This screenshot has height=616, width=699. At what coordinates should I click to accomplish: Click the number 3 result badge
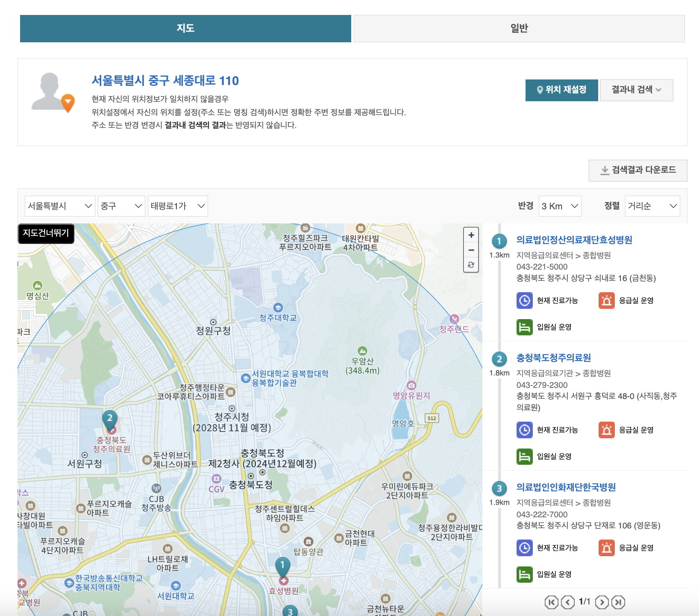pos(499,489)
